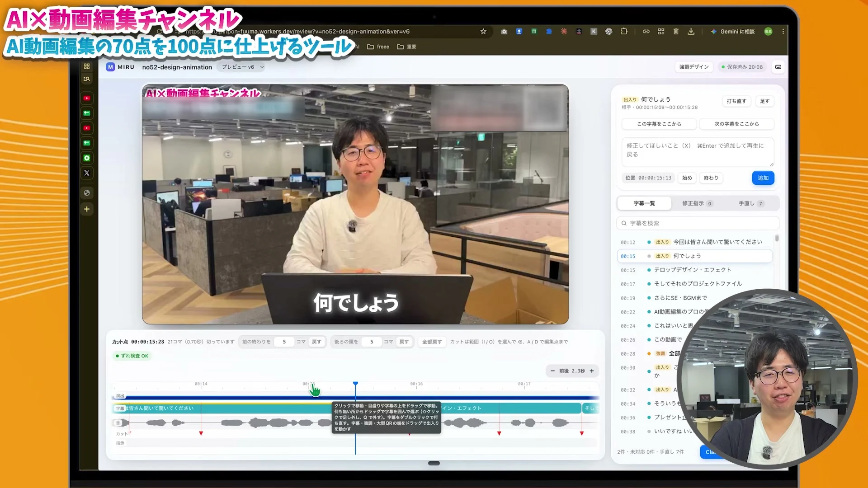The height and width of the screenshot is (488, 868).
Task: Set position with the 終わり button
Action: point(711,178)
